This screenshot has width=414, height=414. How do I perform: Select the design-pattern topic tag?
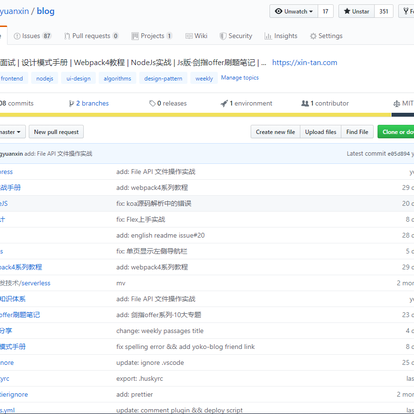tap(163, 79)
